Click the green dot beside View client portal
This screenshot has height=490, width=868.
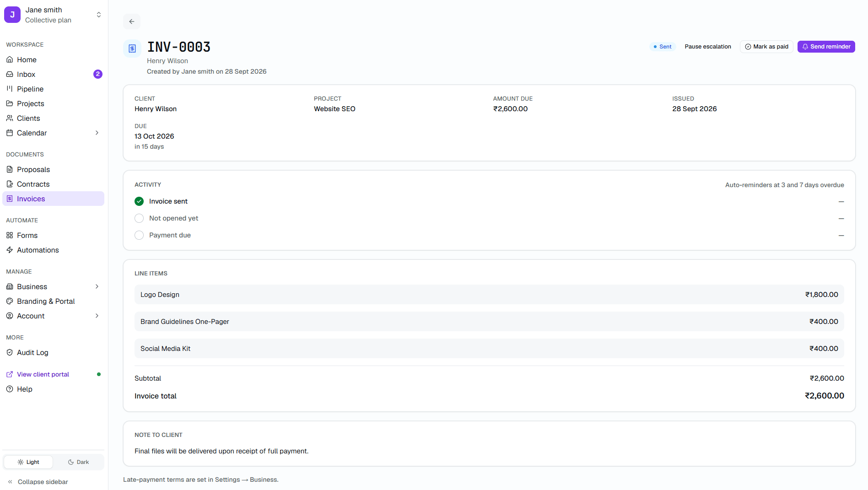point(99,374)
